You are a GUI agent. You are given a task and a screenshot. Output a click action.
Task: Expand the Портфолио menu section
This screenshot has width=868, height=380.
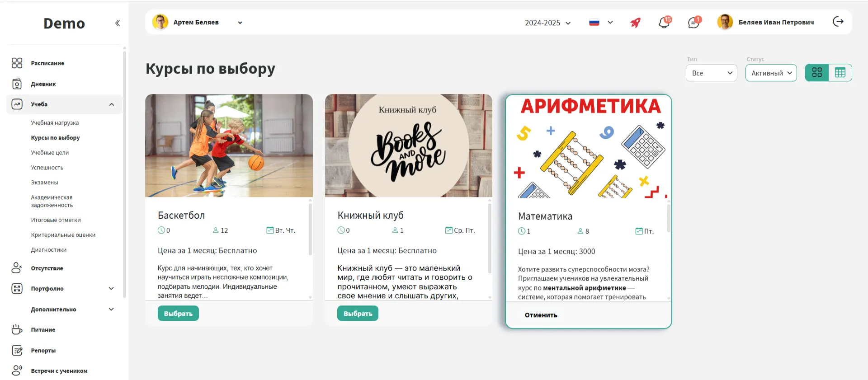(111, 289)
